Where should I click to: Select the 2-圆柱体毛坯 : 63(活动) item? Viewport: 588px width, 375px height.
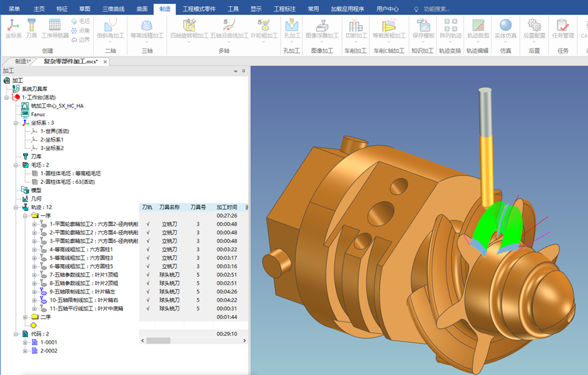[x=67, y=182]
